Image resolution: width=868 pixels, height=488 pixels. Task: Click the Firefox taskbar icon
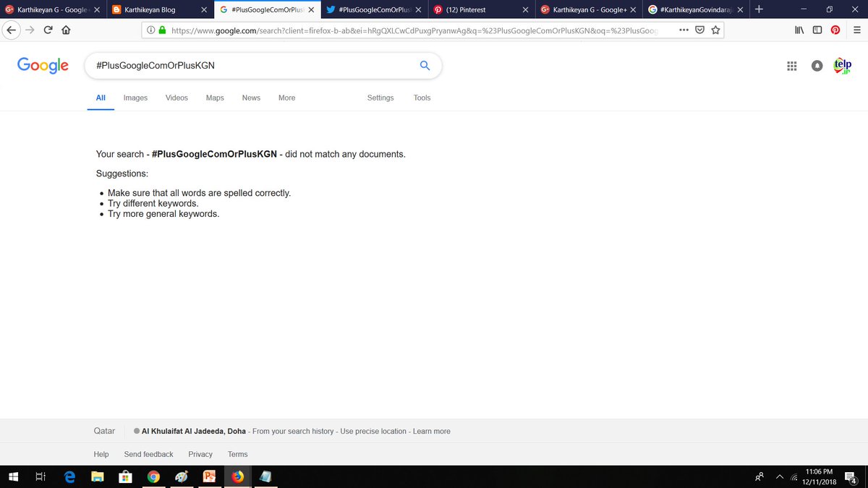237,476
